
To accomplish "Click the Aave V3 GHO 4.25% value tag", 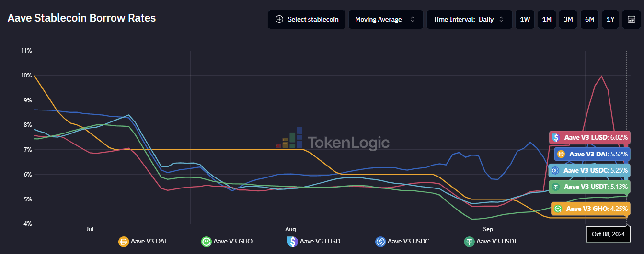I will [590, 209].
